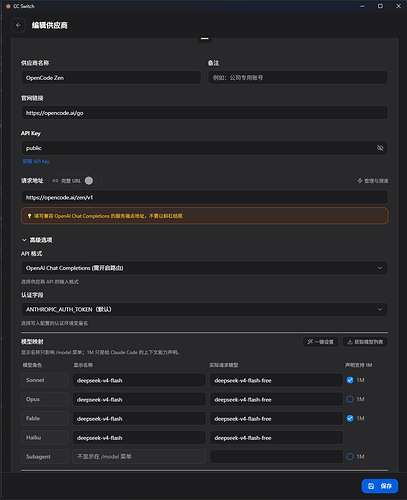Close the CC Switch window
Viewport: 407px width, 500px height.
398,6
